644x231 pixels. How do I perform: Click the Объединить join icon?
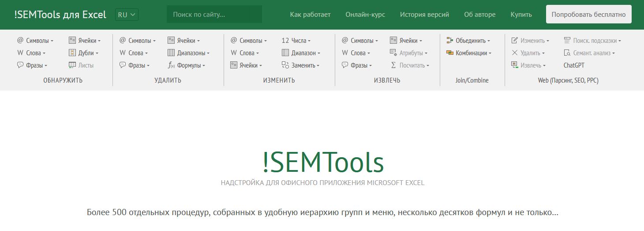tap(450, 41)
